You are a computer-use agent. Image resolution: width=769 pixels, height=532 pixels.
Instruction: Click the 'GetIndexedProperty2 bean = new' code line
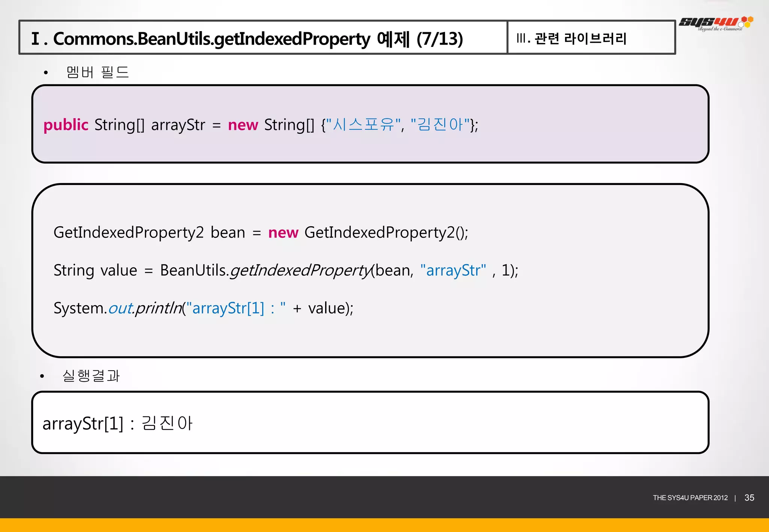pos(261,233)
